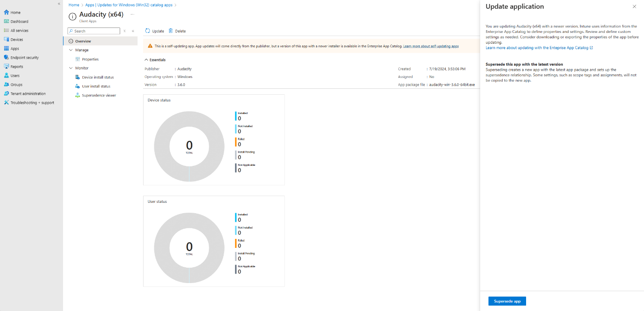Open Home in the left navigation
The image size is (644, 311).
pyautogui.click(x=15, y=13)
